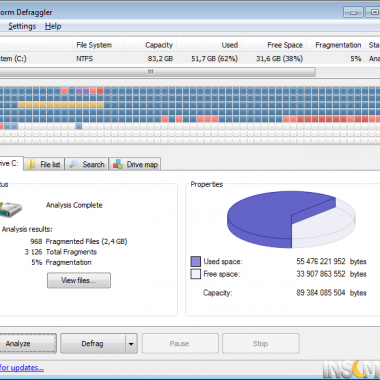
Task: Click the Search magnifier icon
Action: (x=73, y=164)
